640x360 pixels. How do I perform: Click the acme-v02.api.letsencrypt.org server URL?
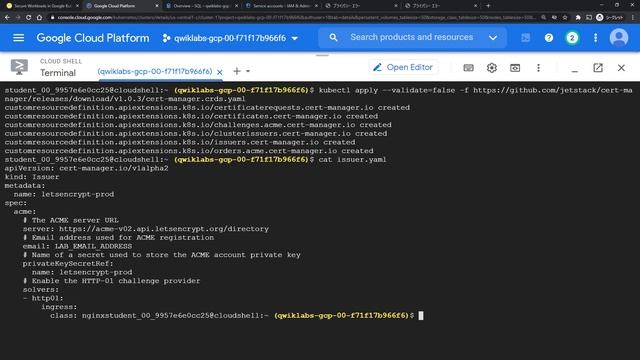(x=164, y=229)
